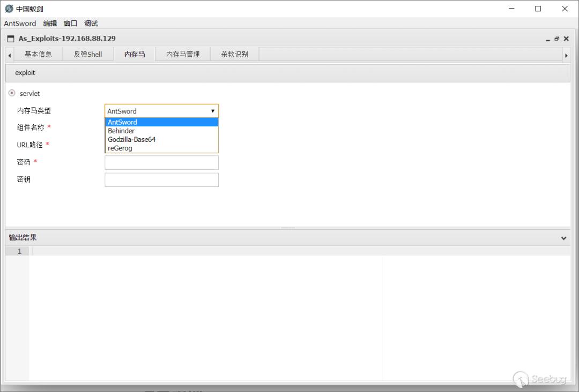Image resolution: width=579 pixels, height=392 pixels.
Task: Click the 输出结果 panel header
Action: [x=288, y=238]
